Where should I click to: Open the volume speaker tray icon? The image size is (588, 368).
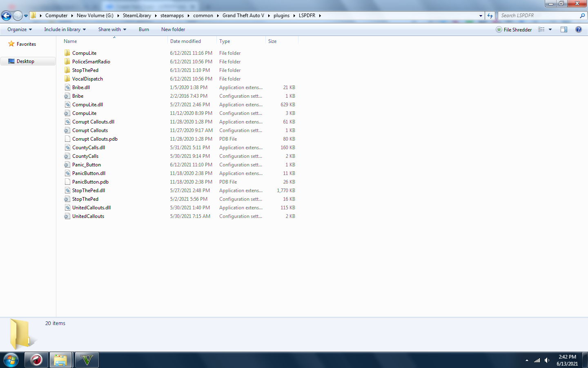pyautogui.click(x=547, y=360)
